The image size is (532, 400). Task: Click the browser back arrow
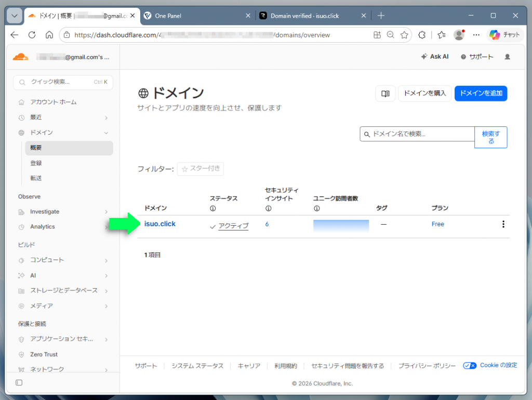pos(14,35)
